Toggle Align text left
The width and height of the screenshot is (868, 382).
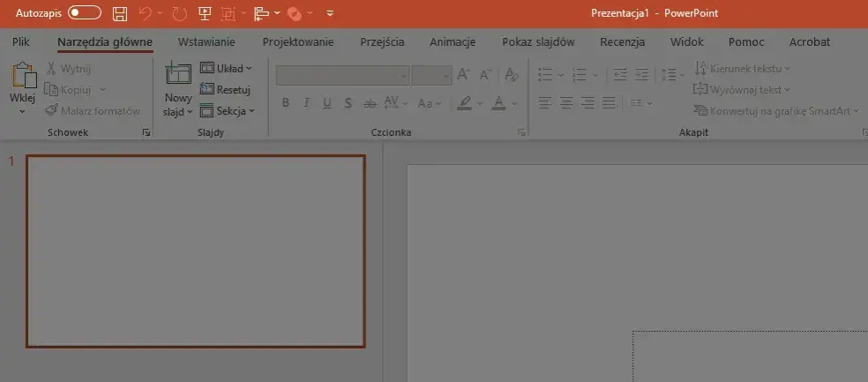point(545,103)
